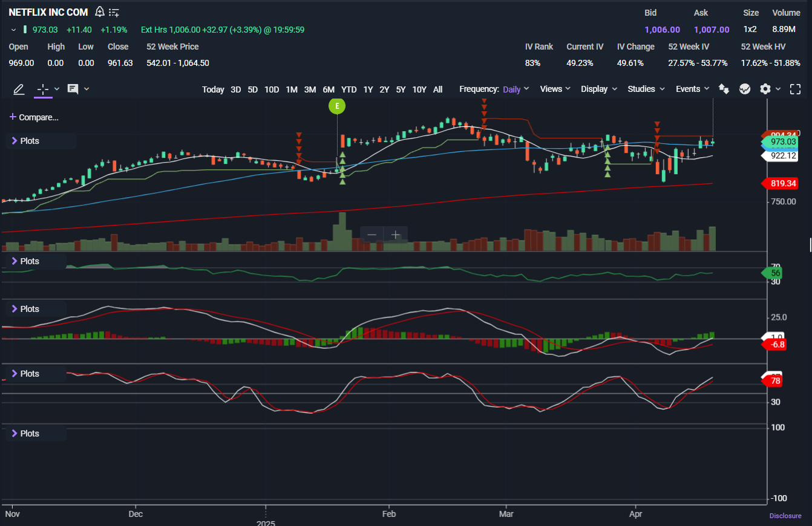Select the Today time range
The height and width of the screenshot is (526, 812).
[x=213, y=89]
